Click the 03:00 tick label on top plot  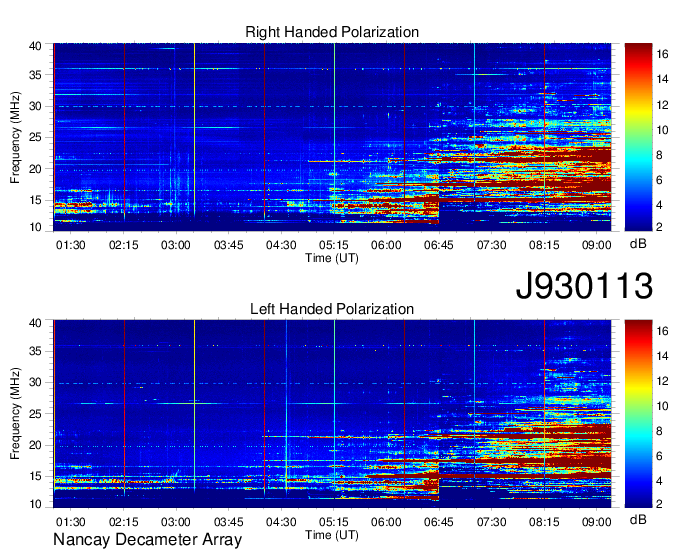pos(176,245)
